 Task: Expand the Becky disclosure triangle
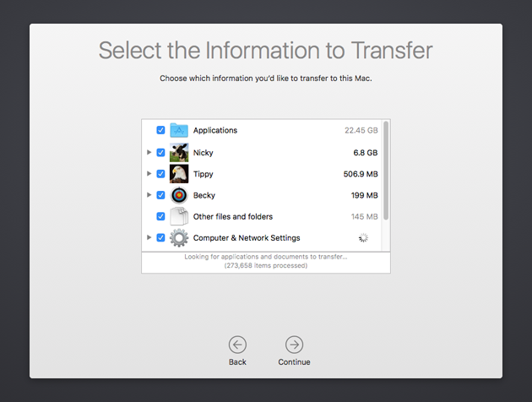click(x=149, y=195)
